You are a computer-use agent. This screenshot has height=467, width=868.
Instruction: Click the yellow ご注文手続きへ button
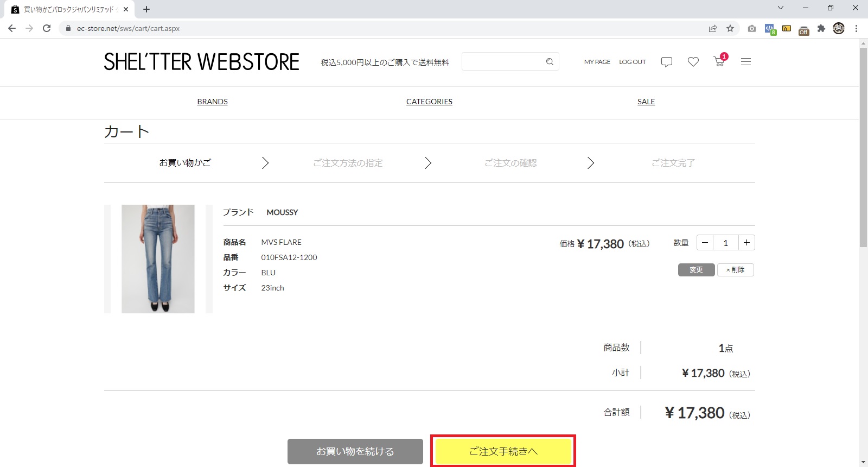[x=503, y=451]
